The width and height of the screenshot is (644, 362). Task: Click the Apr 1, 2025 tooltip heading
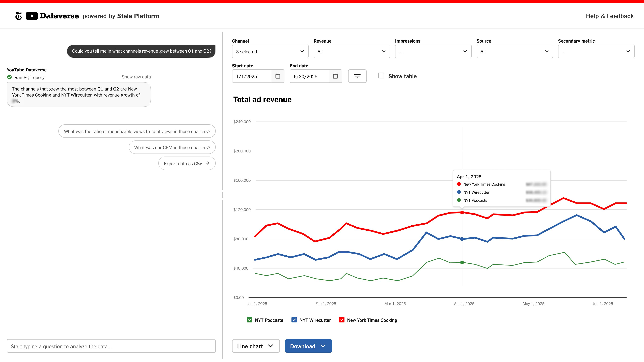click(469, 177)
